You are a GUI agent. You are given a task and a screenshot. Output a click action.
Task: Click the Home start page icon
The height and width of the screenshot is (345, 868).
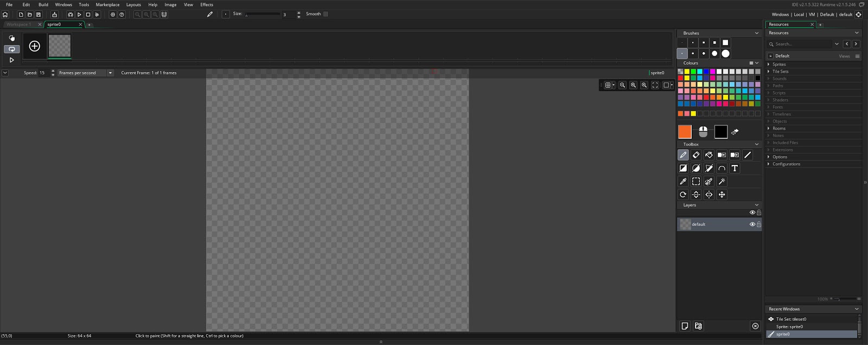tap(5, 15)
